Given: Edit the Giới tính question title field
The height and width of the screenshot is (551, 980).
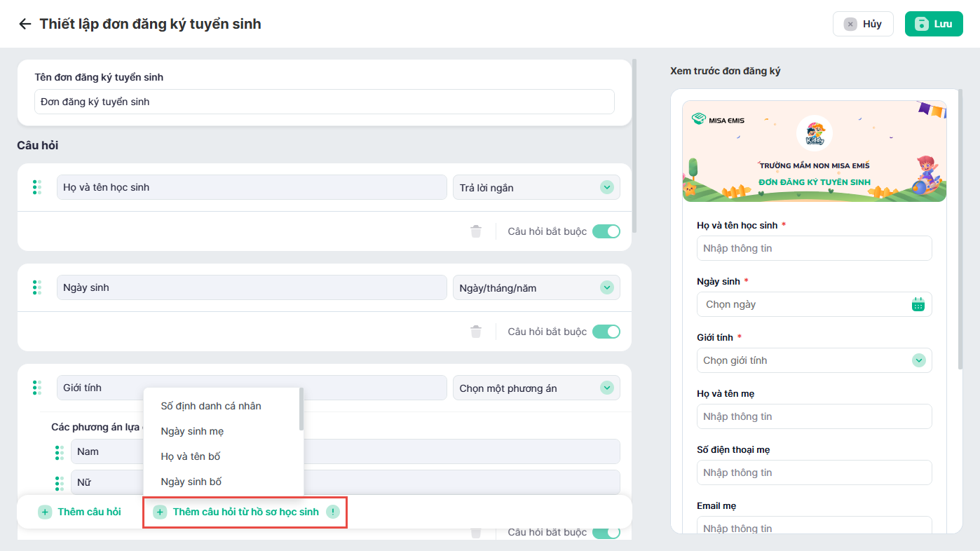Looking at the screenshot, I should (252, 388).
